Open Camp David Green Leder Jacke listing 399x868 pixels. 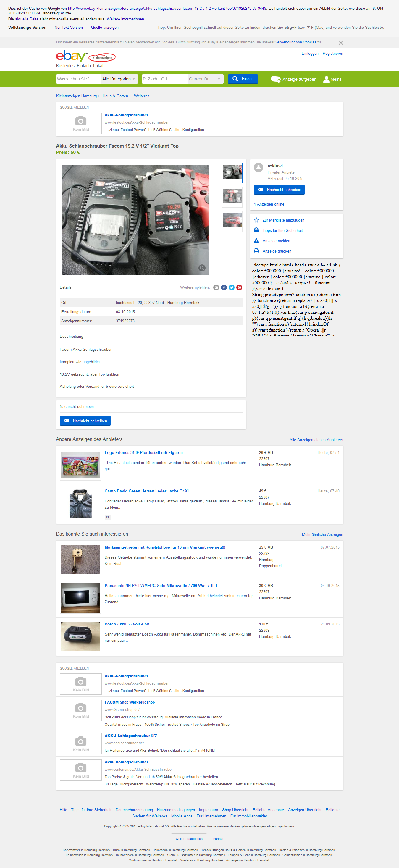(x=147, y=491)
